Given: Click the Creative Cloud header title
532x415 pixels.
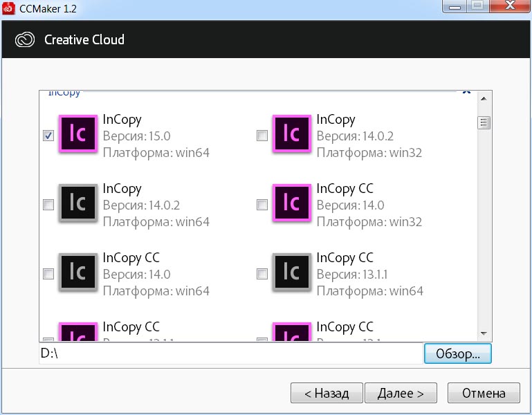Looking at the screenshot, I should coord(84,39).
